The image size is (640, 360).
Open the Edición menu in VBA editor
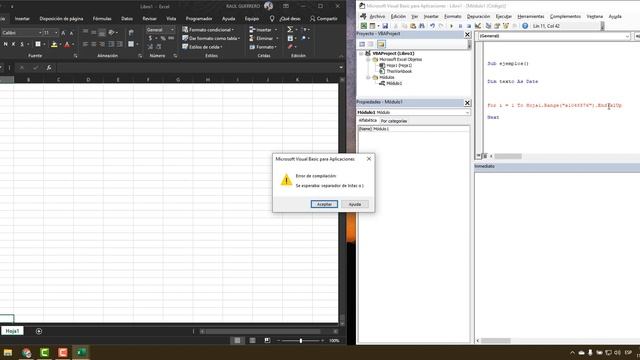(398, 16)
